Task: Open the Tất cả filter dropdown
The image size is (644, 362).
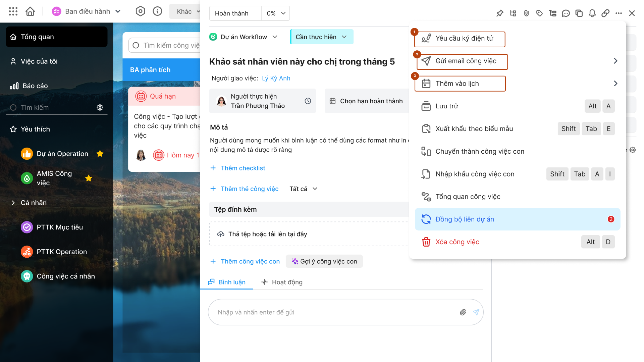Action: pyautogui.click(x=303, y=189)
